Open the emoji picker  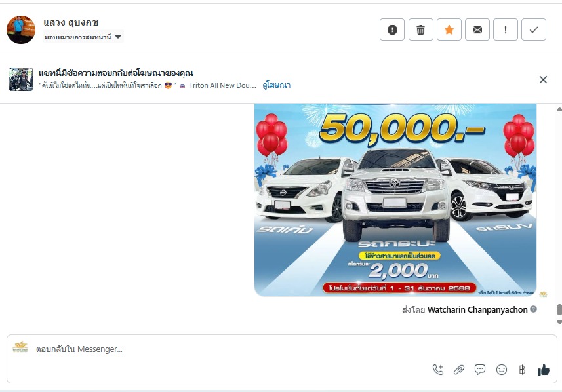502,370
